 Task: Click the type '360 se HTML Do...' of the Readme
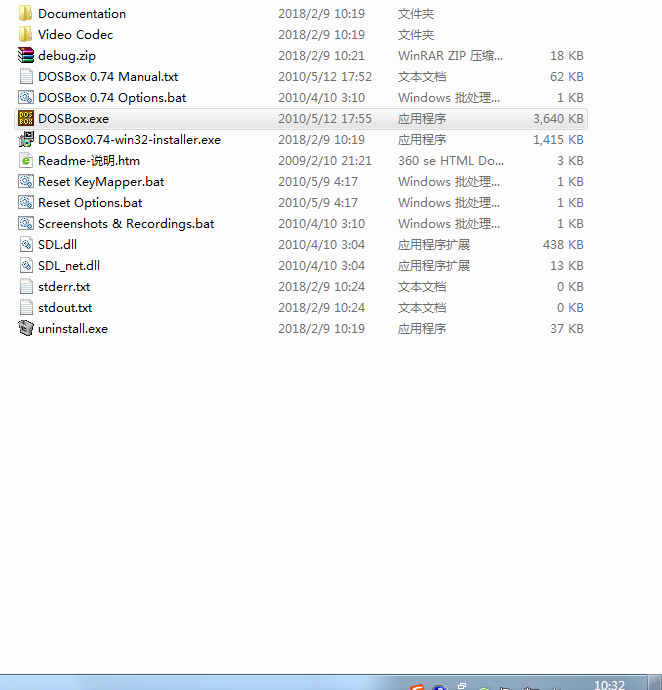[451, 161]
